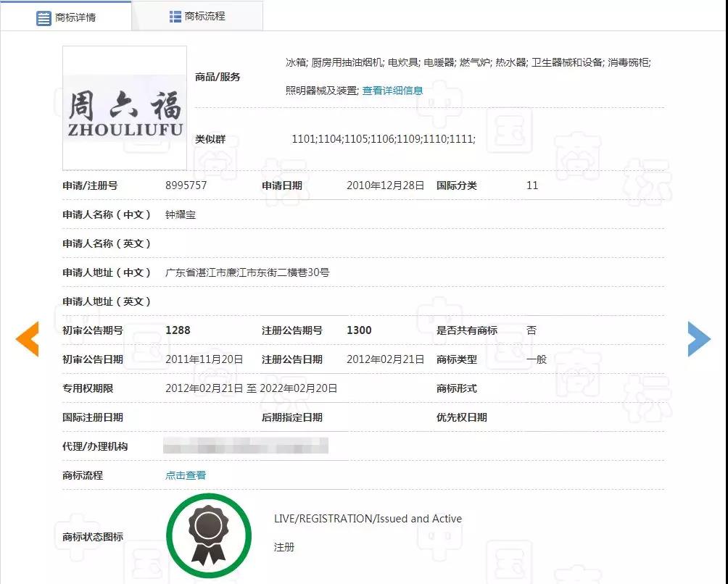Go to next trademark with blue arrow

pyautogui.click(x=699, y=338)
